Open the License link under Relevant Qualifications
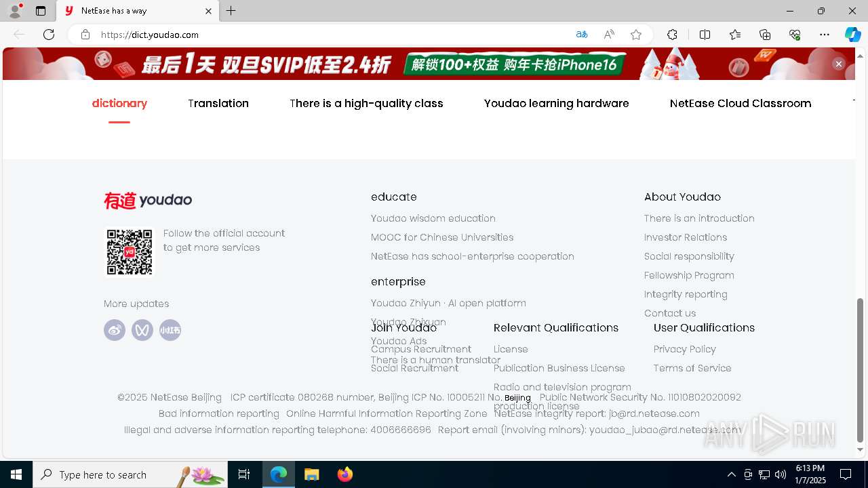 click(511, 349)
